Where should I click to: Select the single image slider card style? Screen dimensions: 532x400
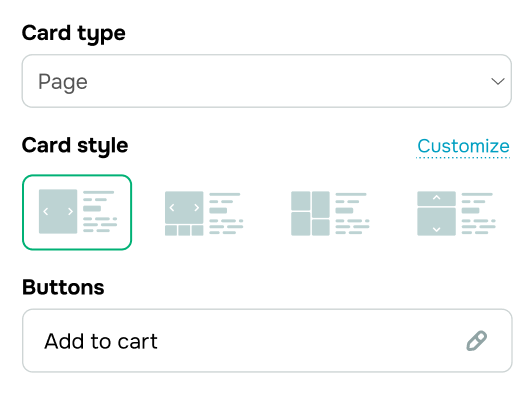(77, 212)
